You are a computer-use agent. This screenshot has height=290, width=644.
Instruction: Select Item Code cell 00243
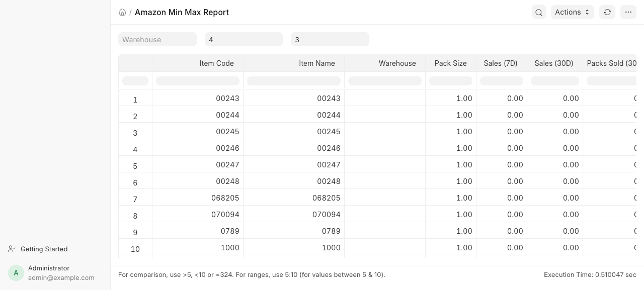click(198, 98)
